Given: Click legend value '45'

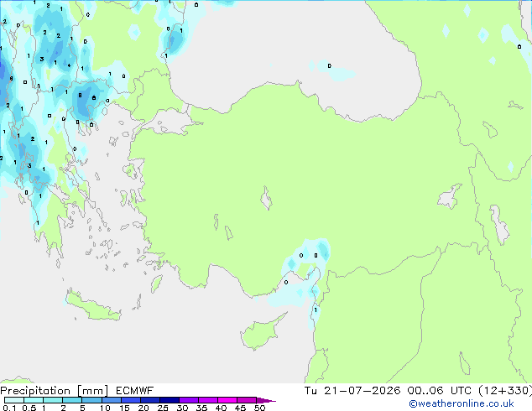Looking at the screenshot, I should click(x=240, y=408).
